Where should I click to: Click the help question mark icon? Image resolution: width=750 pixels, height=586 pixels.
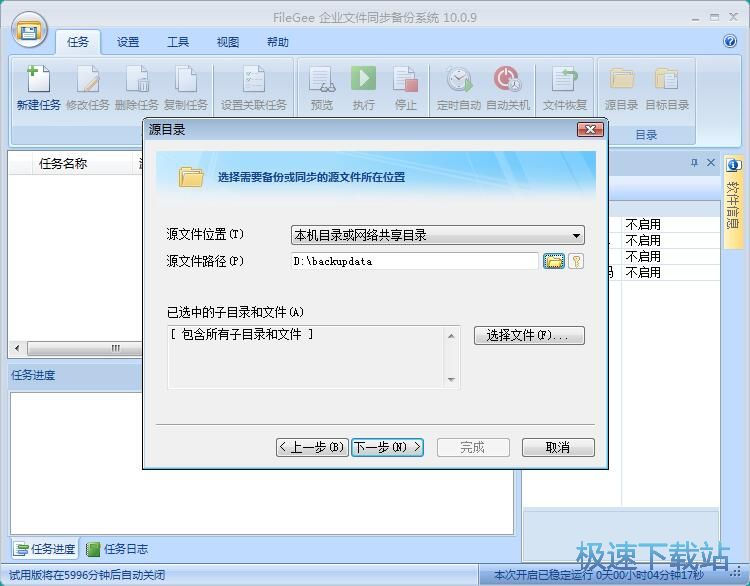pos(730,41)
